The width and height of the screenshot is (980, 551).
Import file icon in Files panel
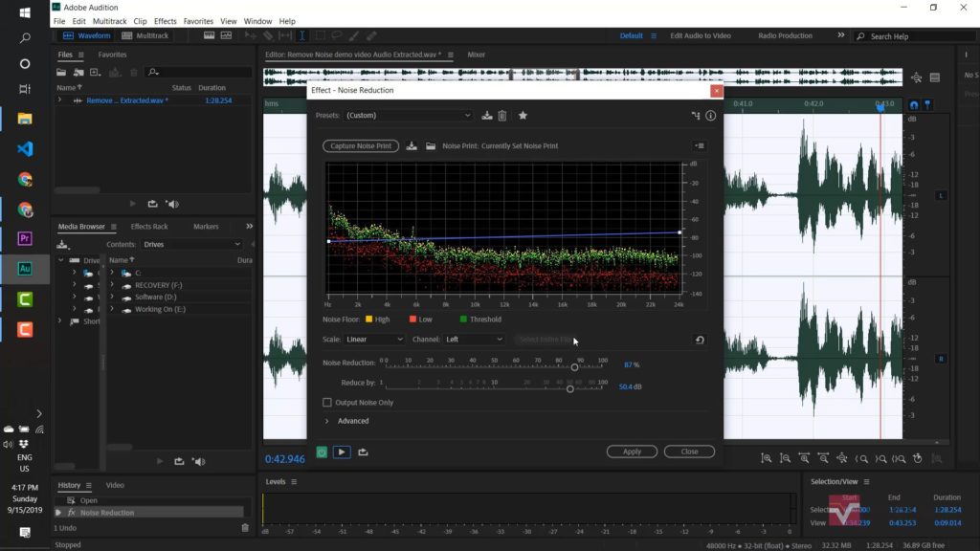click(78, 73)
